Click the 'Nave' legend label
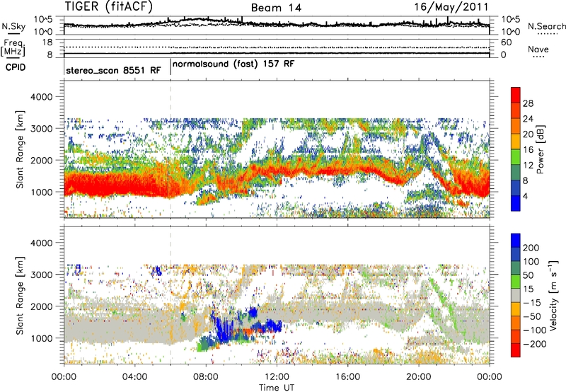 pos(538,49)
